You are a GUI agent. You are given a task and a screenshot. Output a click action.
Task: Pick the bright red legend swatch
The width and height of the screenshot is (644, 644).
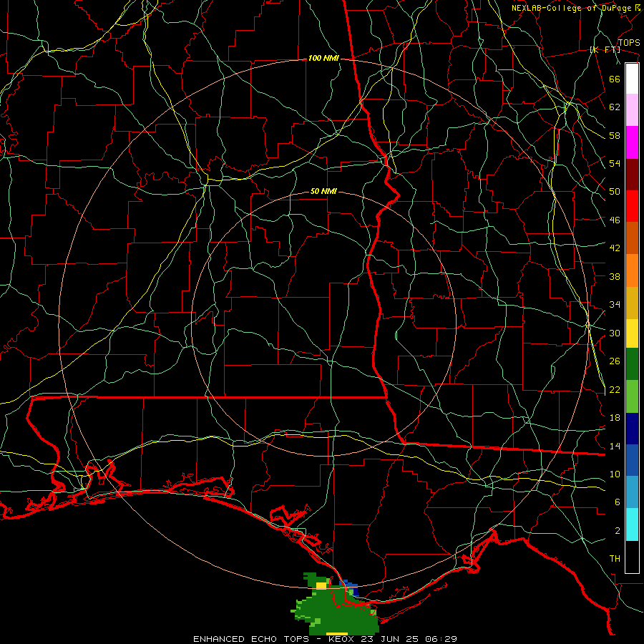[632, 206]
